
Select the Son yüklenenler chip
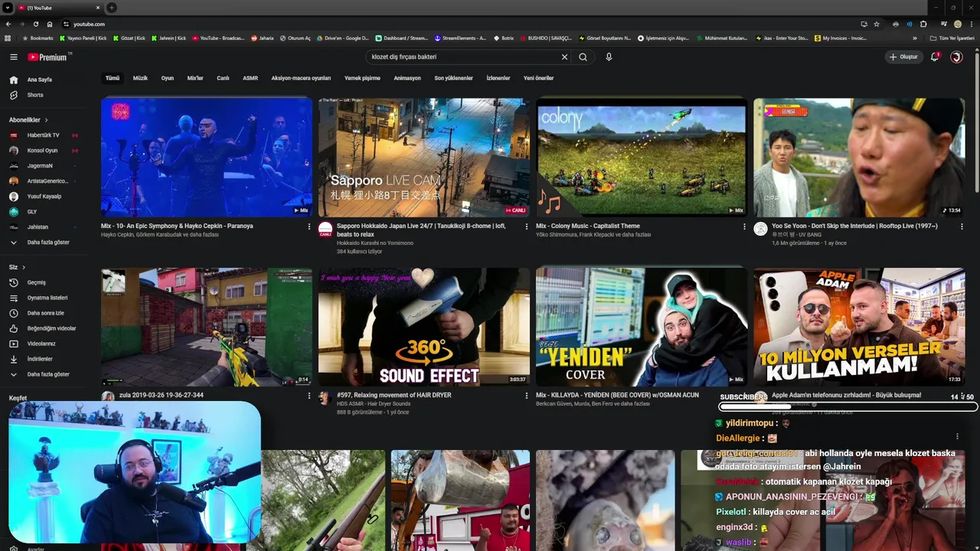coord(453,78)
